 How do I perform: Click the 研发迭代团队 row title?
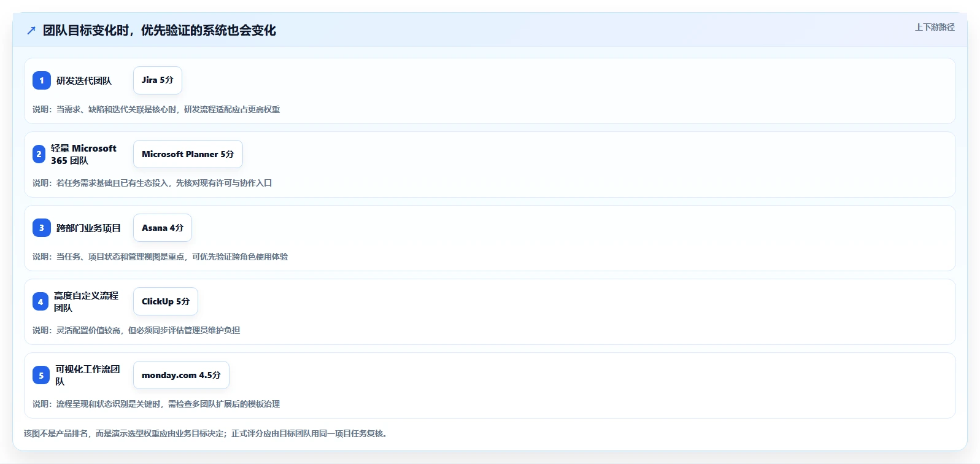click(84, 80)
